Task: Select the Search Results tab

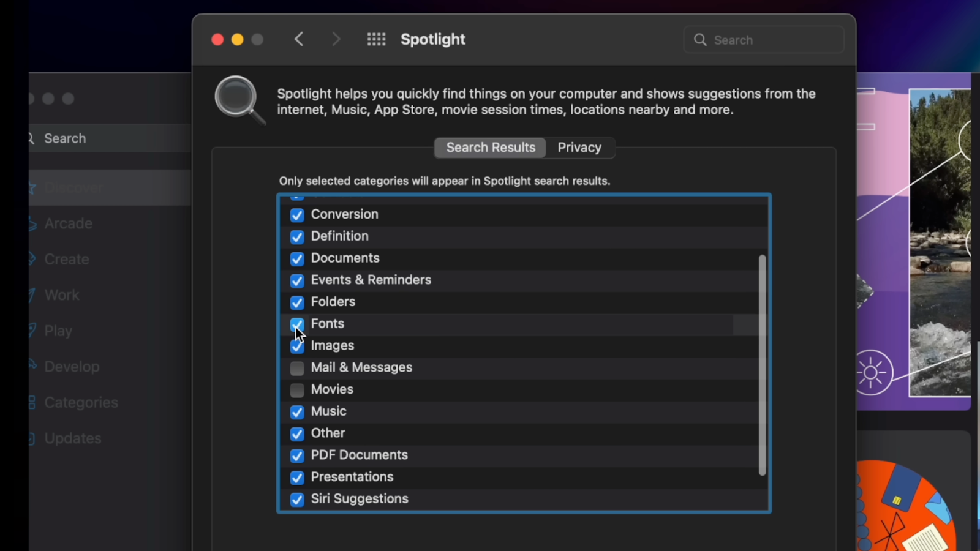Action: (x=491, y=148)
